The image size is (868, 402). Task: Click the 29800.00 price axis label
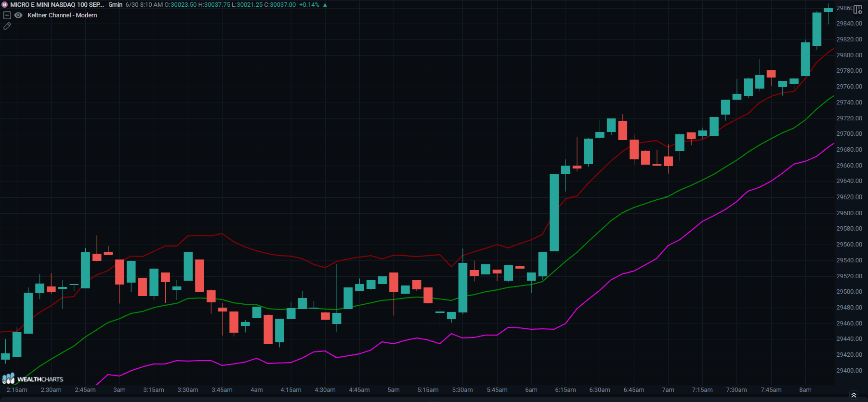849,55
